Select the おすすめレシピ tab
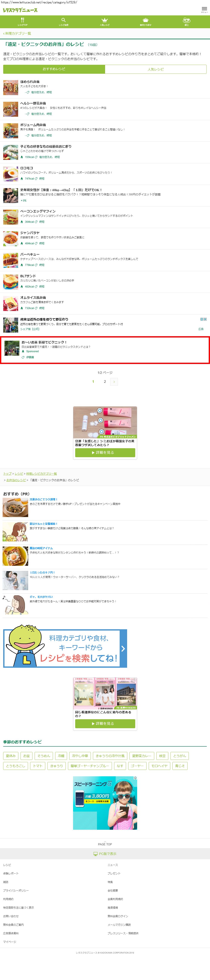Viewport: 210px width, 980px height. 54,69
